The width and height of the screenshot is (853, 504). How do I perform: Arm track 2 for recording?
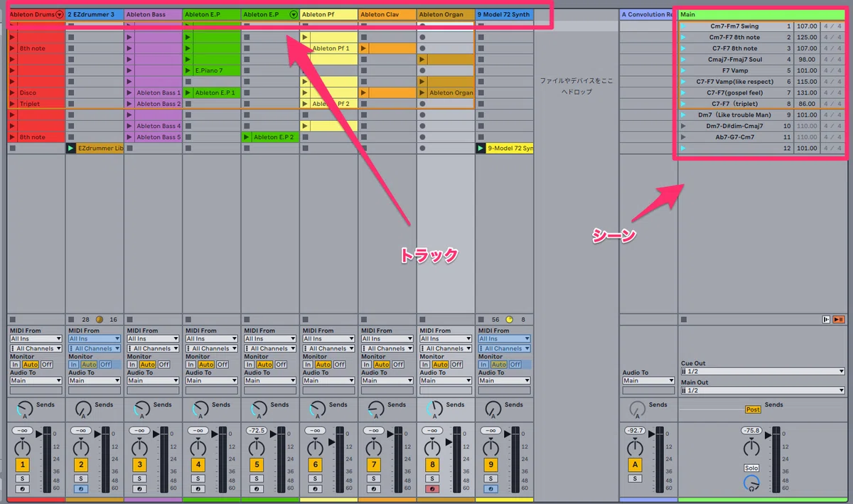(x=82, y=489)
